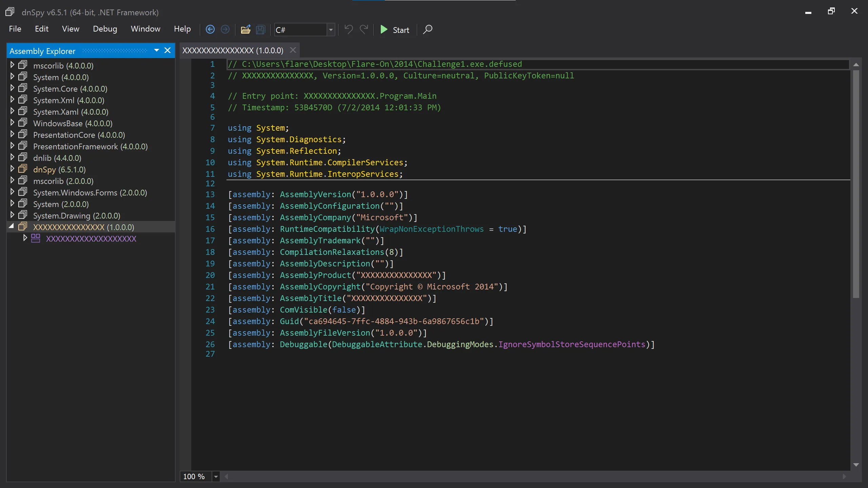The image size is (868, 488).
Task: Collapse the XXXXXXXXXXXXXXX (1.0.0.0) assembly node
Action: point(12,226)
